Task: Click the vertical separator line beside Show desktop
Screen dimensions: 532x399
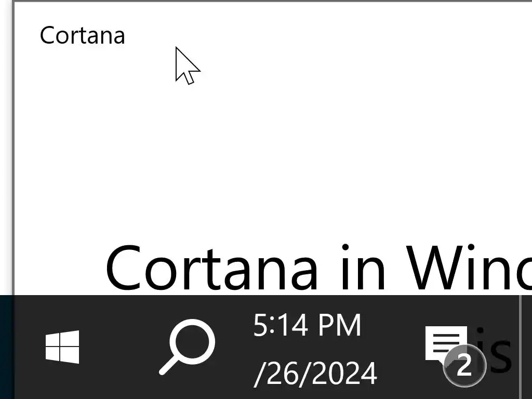Action: [x=520, y=347]
